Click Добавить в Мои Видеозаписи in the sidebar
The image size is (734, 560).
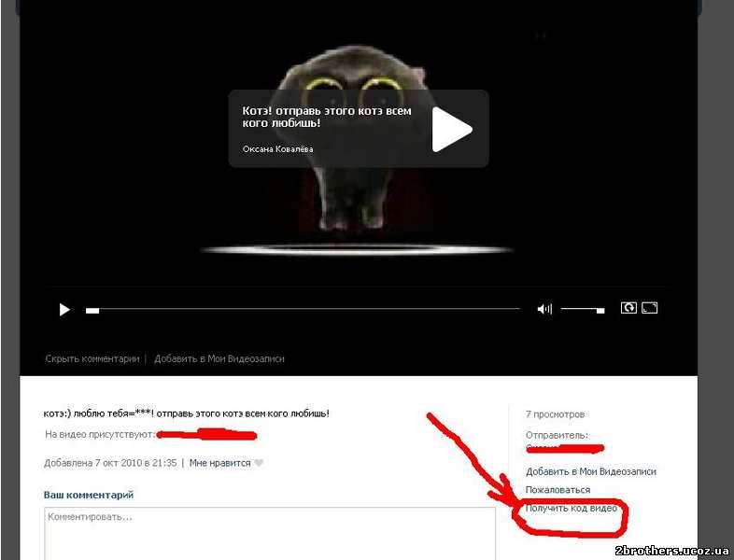pos(590,472)
